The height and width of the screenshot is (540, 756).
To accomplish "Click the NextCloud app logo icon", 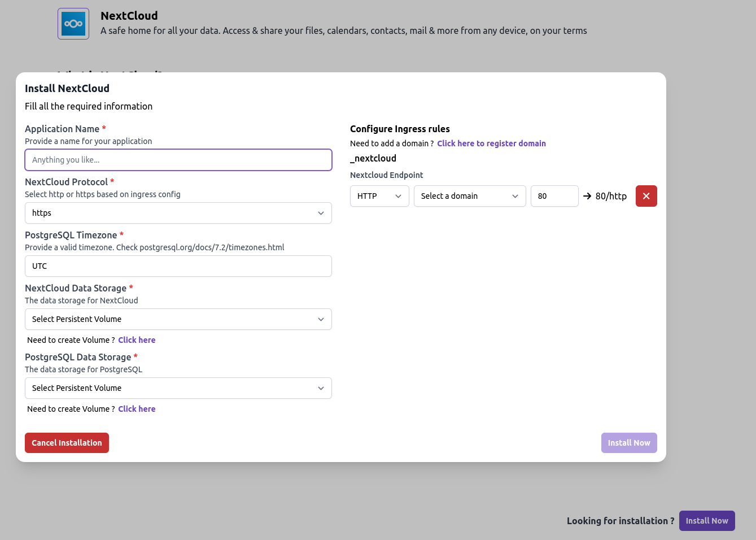I will coord(73,24).
